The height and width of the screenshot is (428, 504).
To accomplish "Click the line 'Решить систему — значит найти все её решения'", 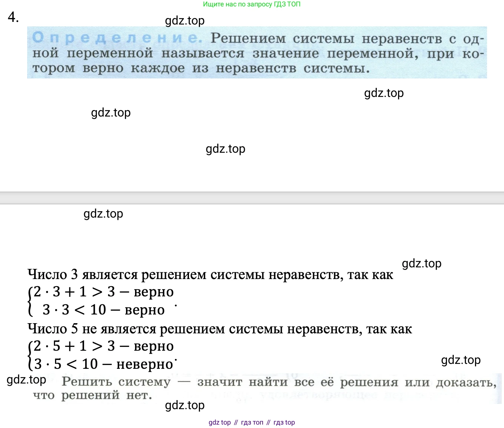I will pos(230,382).
